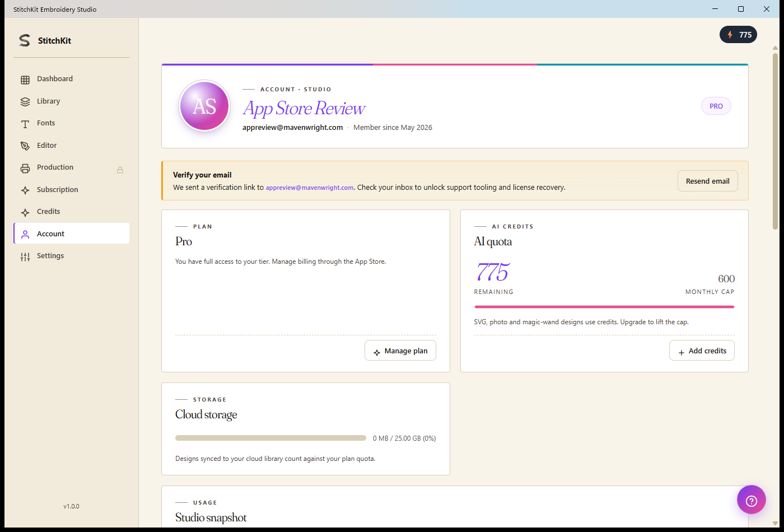Click the 775 remaining credits value

tap(492, 272)
